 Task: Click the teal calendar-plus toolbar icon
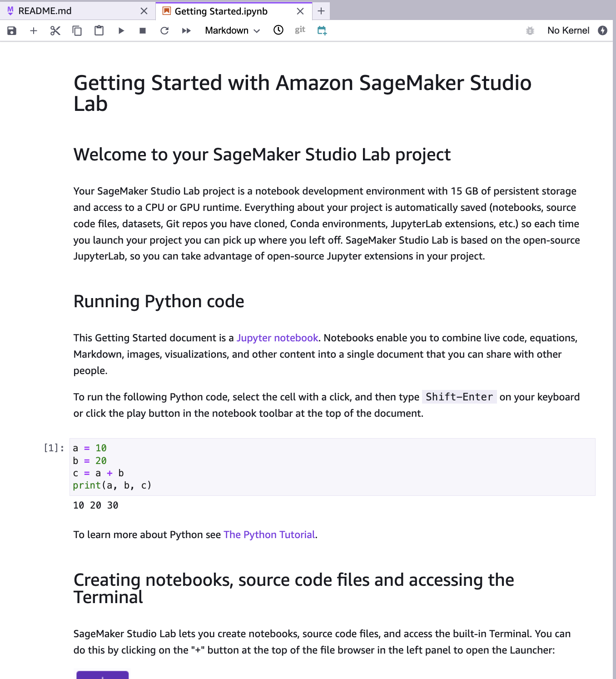tap(322, 30)
